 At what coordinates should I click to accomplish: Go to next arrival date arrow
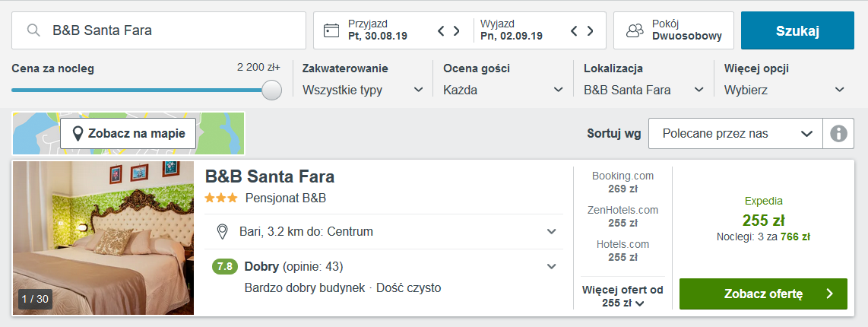(457, 30)
